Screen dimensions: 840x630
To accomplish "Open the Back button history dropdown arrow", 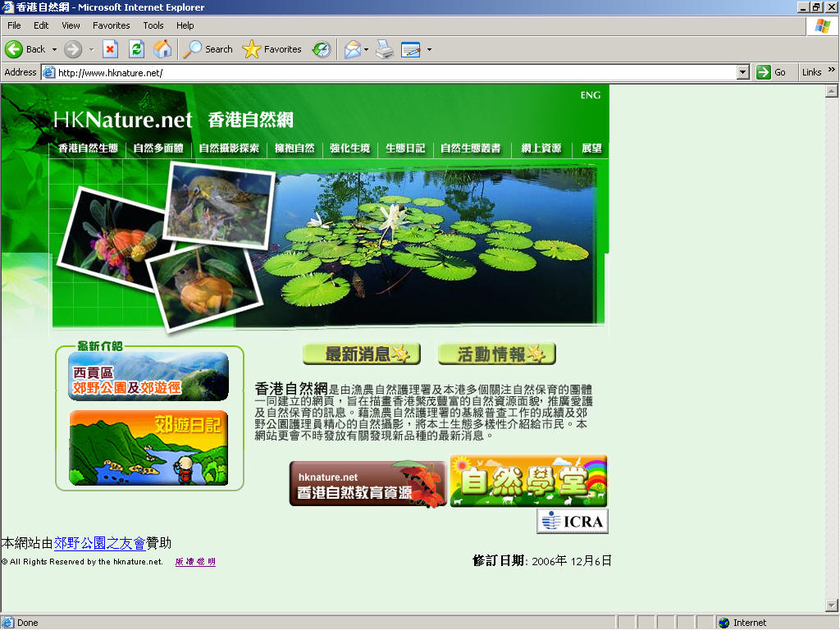I will click(x=55, y=50).
